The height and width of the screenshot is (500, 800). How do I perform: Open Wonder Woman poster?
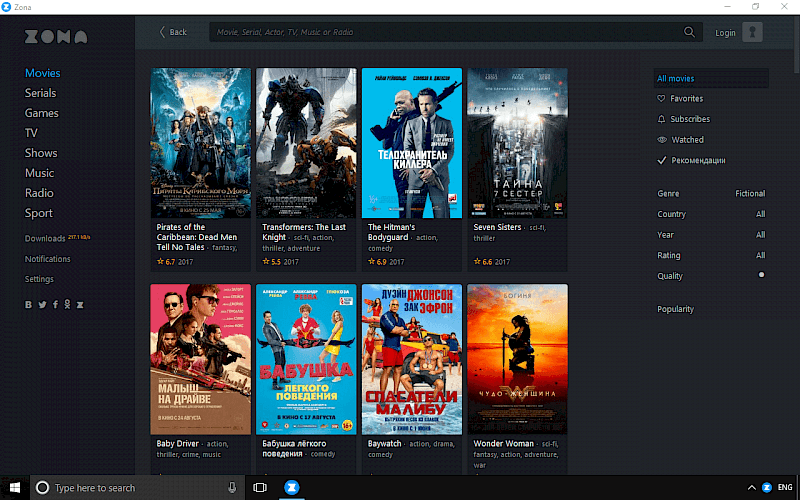(x=517, y=359)
